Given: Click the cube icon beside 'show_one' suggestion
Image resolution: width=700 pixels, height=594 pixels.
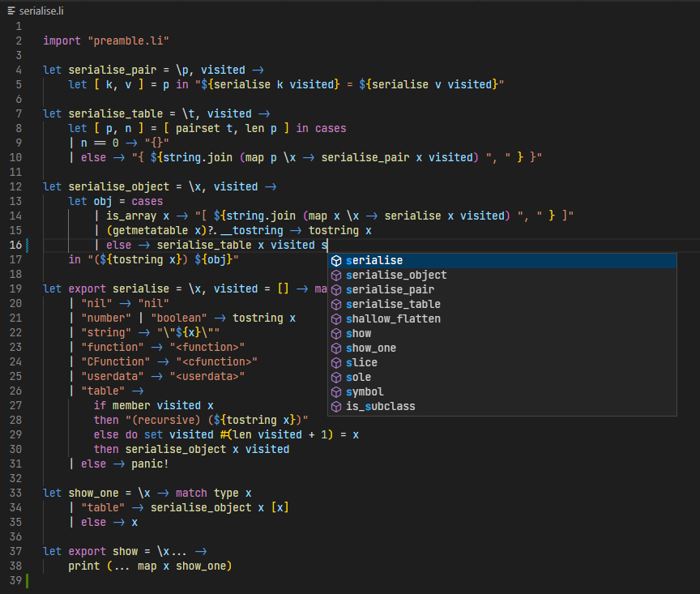Looking at the screenshot, I should click(x=336, y=348).
